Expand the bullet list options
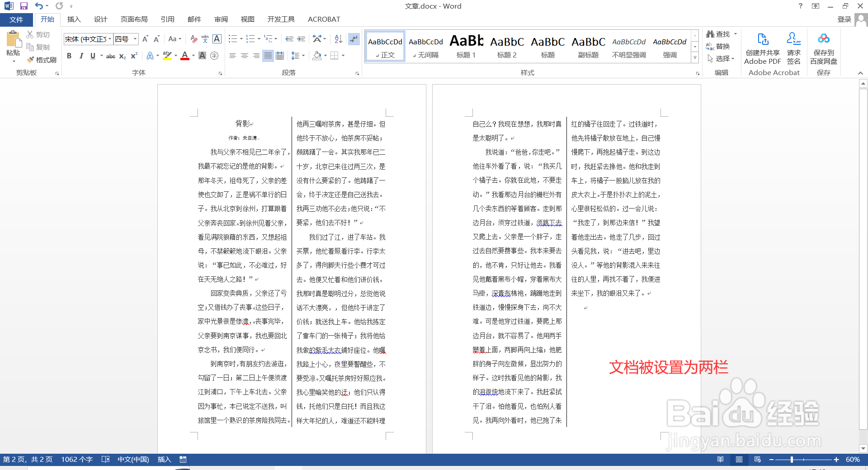 click(241, 39)
